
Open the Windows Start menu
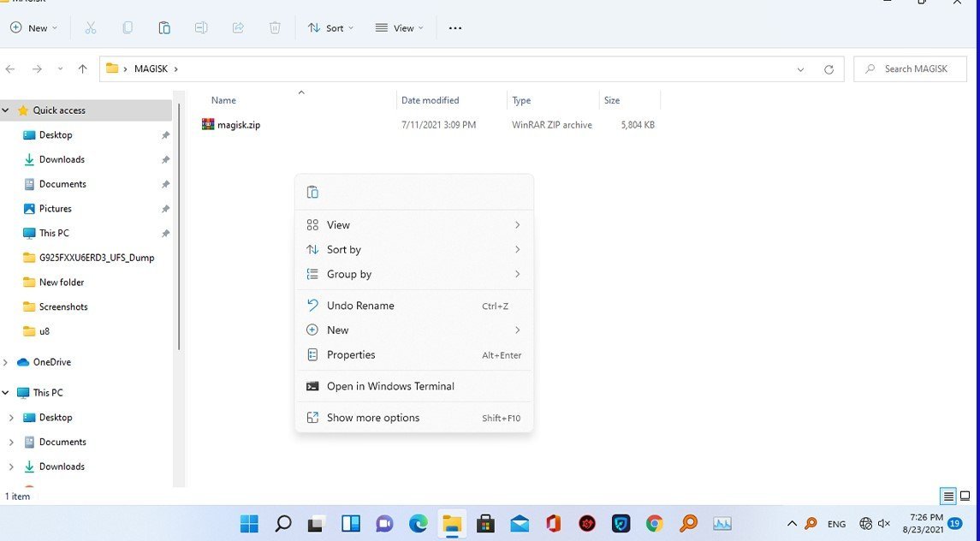(249, 524)
